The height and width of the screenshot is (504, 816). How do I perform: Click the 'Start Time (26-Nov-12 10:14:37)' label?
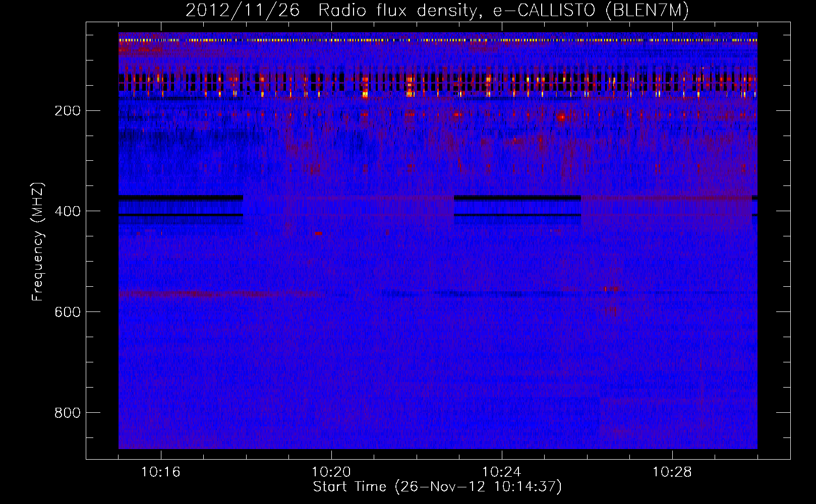click(437, 487)
